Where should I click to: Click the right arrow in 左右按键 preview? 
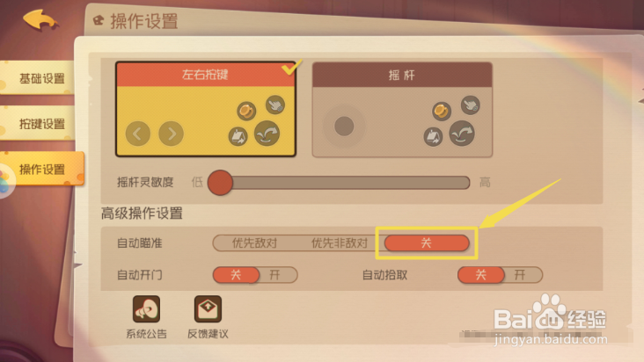click(x=171, y=134)
